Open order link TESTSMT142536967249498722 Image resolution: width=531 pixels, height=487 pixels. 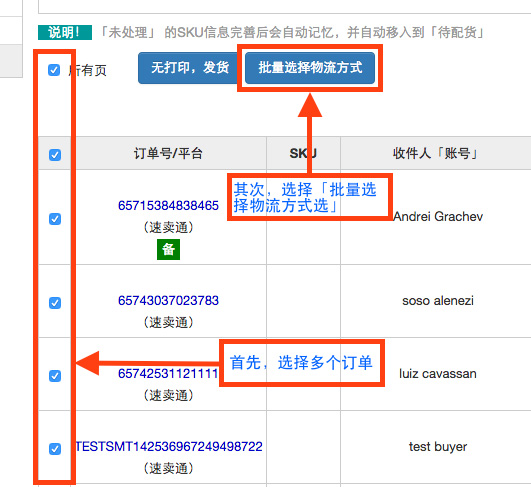coord(169,446)
